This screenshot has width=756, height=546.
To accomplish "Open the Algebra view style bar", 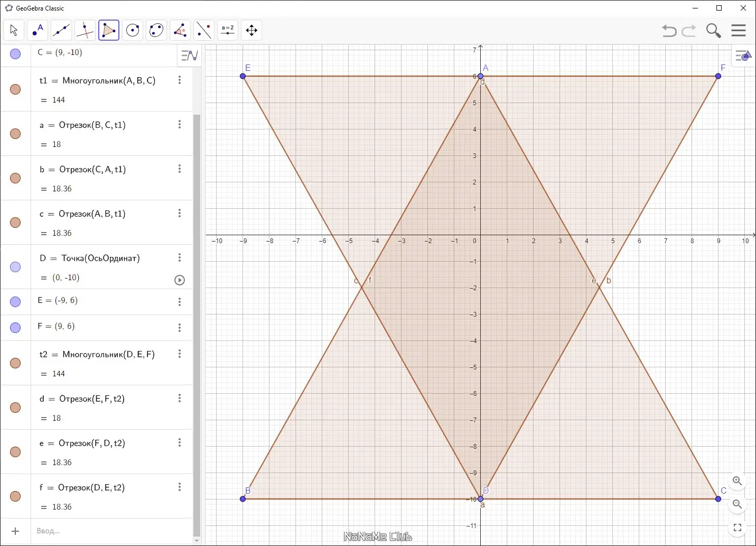I will pyautogui.click(x=189, y=55).
